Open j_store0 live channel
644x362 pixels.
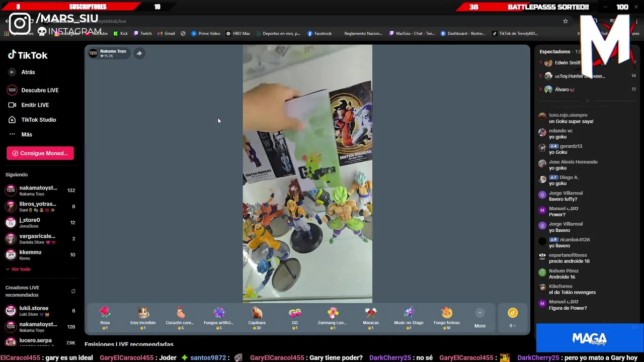40,223
